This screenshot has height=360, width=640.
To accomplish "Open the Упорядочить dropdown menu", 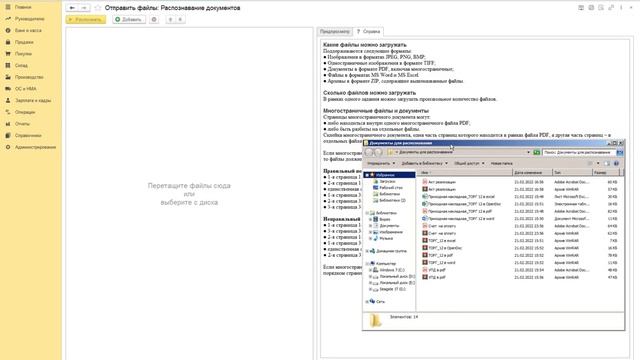I will click(381, 163).
